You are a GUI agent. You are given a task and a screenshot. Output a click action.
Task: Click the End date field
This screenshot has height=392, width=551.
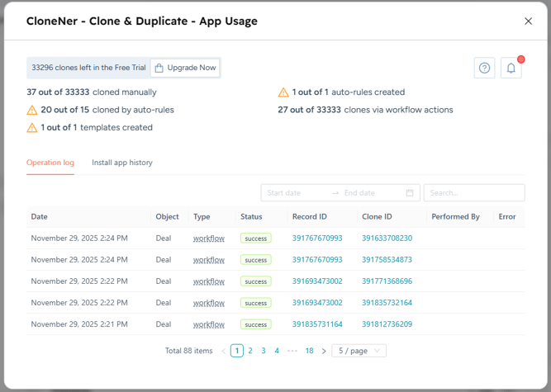click(x=373, y=192)
